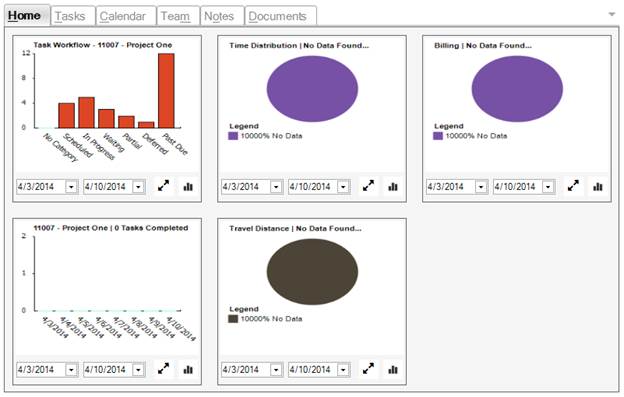Click title 'Task Workflow - 11007 - Project One'

pyautogui.click(x=103, y=45)
